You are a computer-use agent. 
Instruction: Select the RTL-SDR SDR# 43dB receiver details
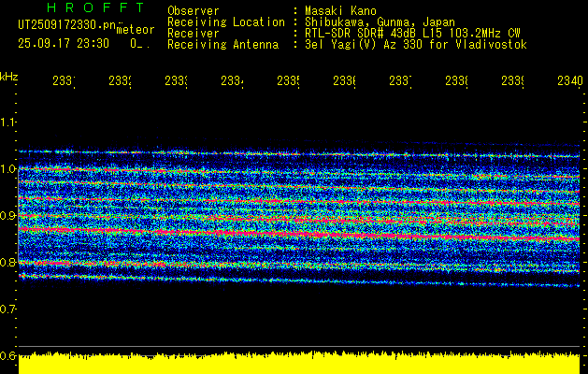pyautogui.click(x=412, y=34)
